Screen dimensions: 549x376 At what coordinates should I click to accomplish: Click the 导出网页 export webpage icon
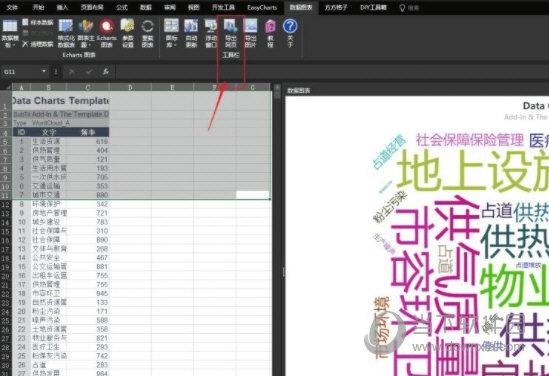pos(231,26)
